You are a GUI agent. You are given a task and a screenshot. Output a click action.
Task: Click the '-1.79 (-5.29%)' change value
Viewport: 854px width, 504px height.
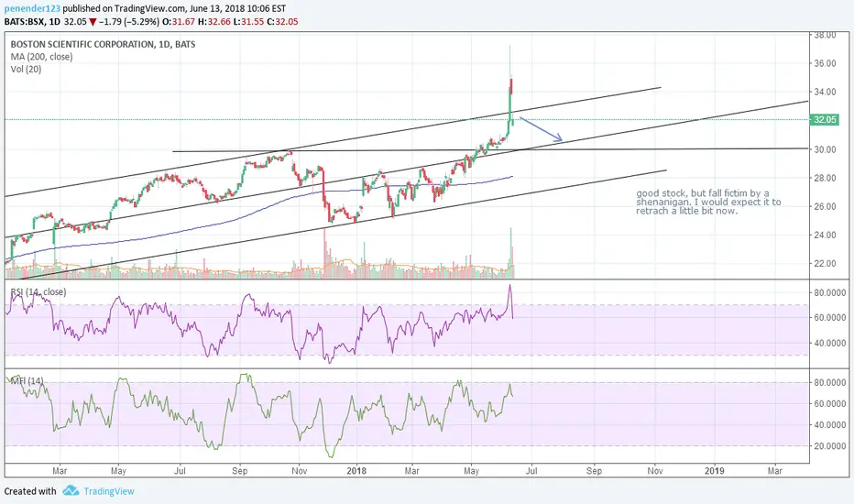tap(129, 22)
